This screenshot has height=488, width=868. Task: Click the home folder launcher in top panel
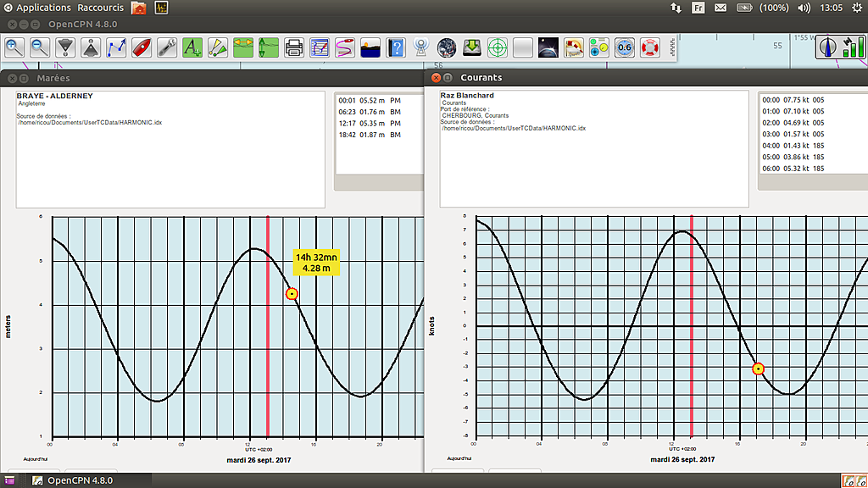click(139, 8)
